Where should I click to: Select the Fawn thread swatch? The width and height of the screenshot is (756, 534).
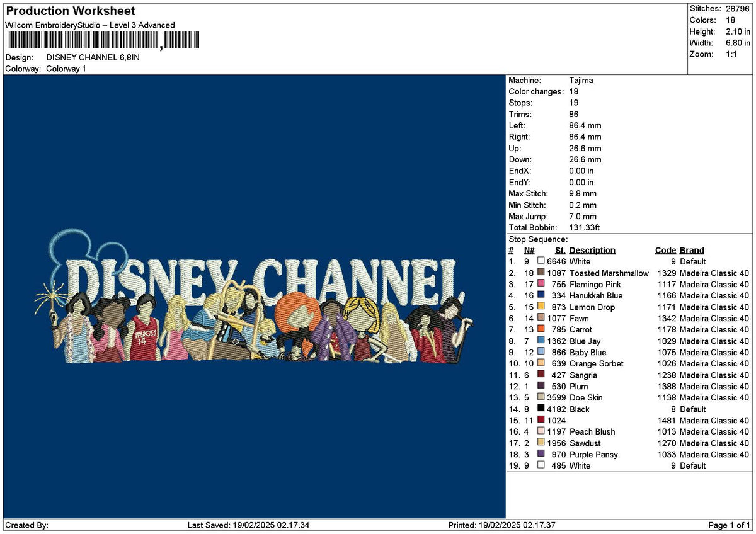coord(541,318)
